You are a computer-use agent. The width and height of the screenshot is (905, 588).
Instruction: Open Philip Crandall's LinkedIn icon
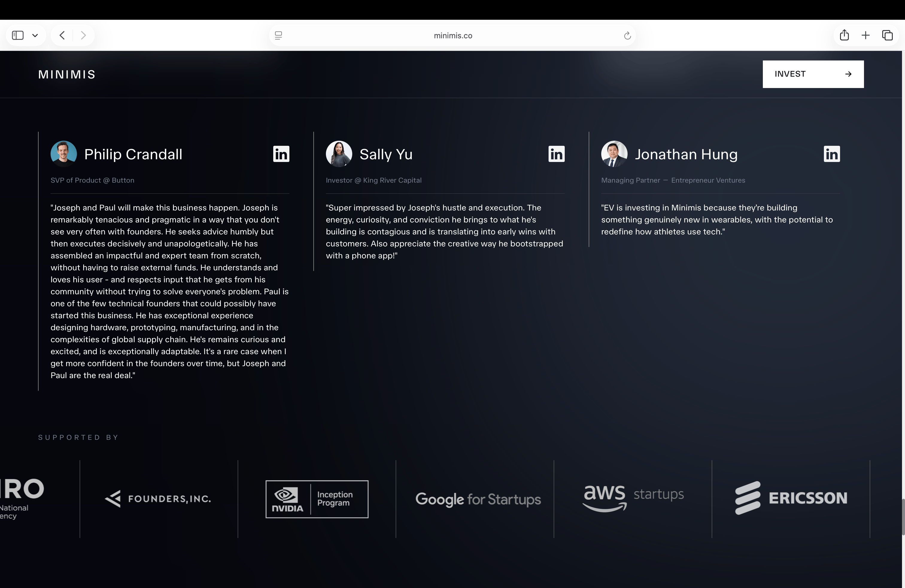coord(281,154)
